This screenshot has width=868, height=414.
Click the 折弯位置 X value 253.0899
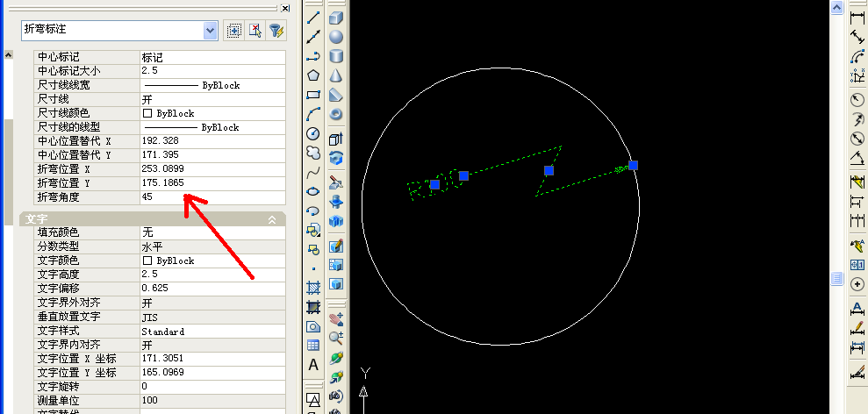click(x=213, y=168)
